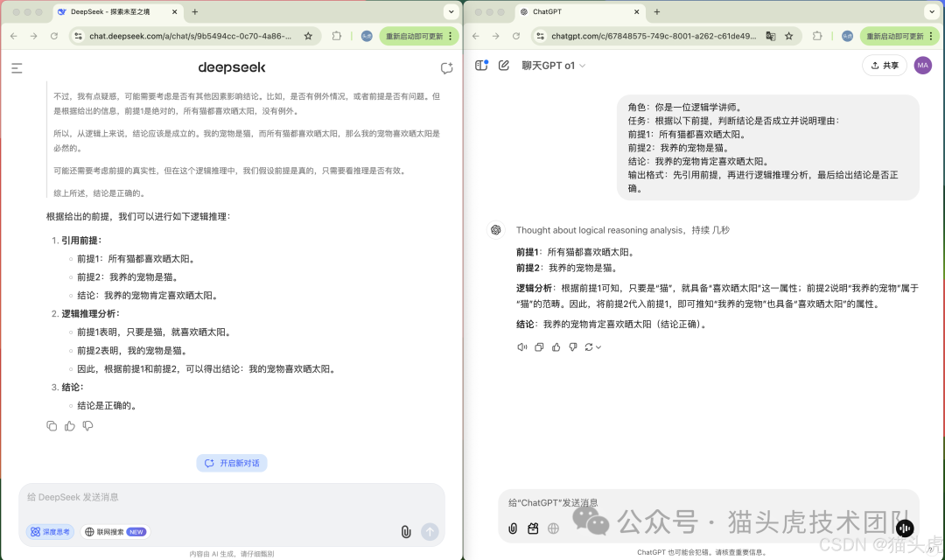Like the DeepSeek response with thumbs up

tap(70, 426)
